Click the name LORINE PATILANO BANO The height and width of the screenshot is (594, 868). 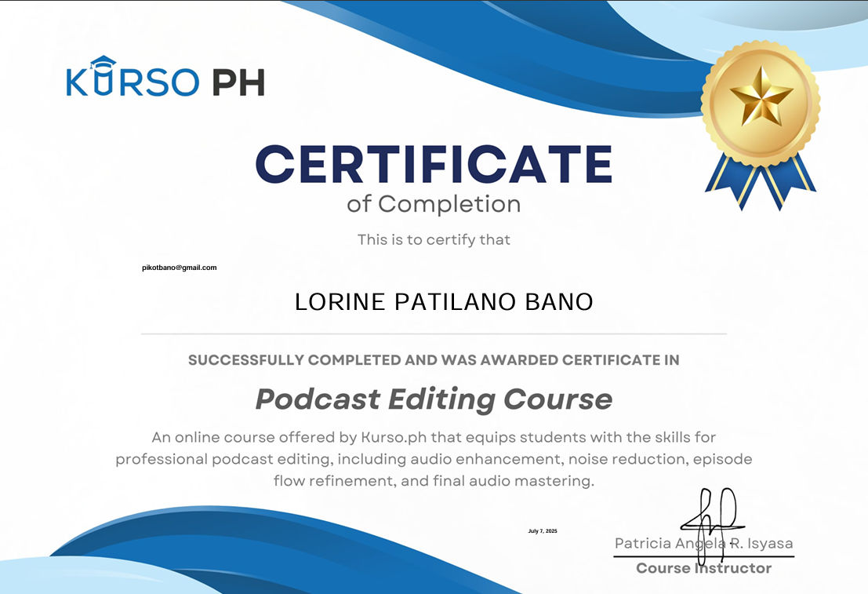click(x=444, y=302)
